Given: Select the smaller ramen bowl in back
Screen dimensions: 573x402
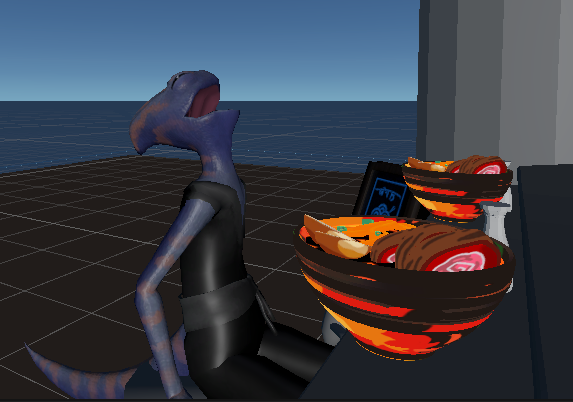Looking at the screenshot, I should pyautogui.click(x=458, y=188).
